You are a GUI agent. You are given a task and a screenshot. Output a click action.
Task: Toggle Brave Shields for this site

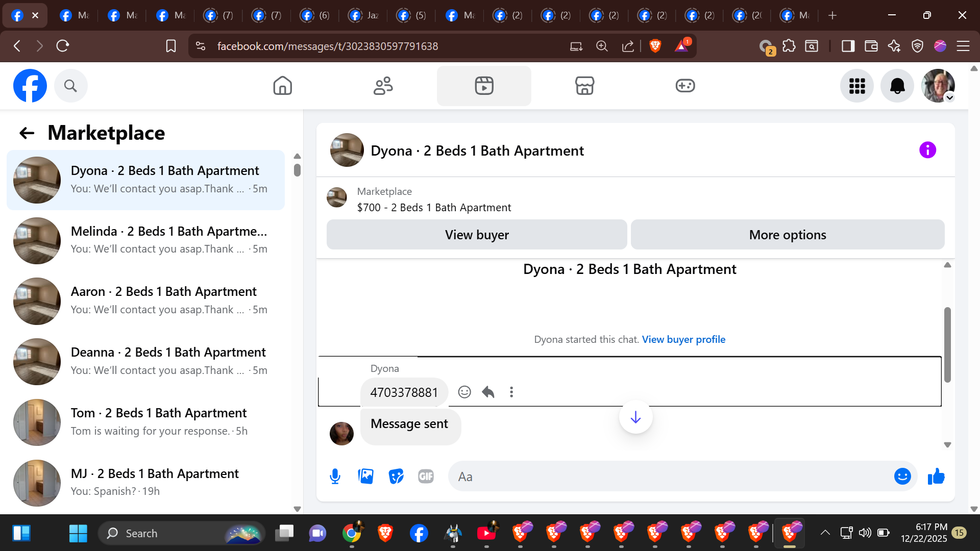click(655, 46)
